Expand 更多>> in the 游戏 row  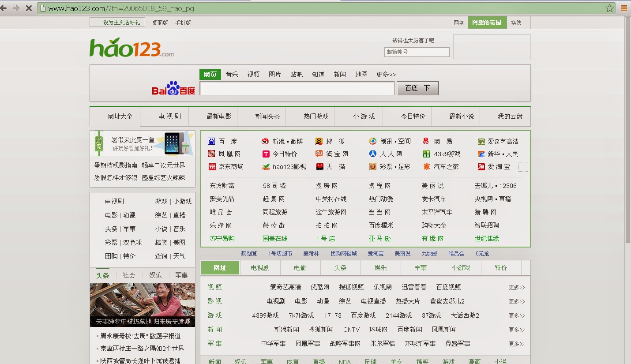click(x=516, y=315)
